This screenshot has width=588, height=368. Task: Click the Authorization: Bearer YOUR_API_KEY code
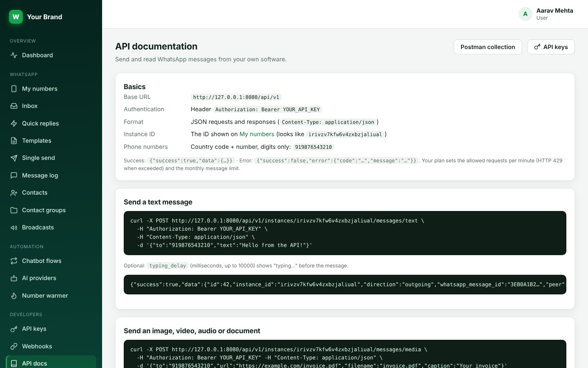click(x=267, y=110)
